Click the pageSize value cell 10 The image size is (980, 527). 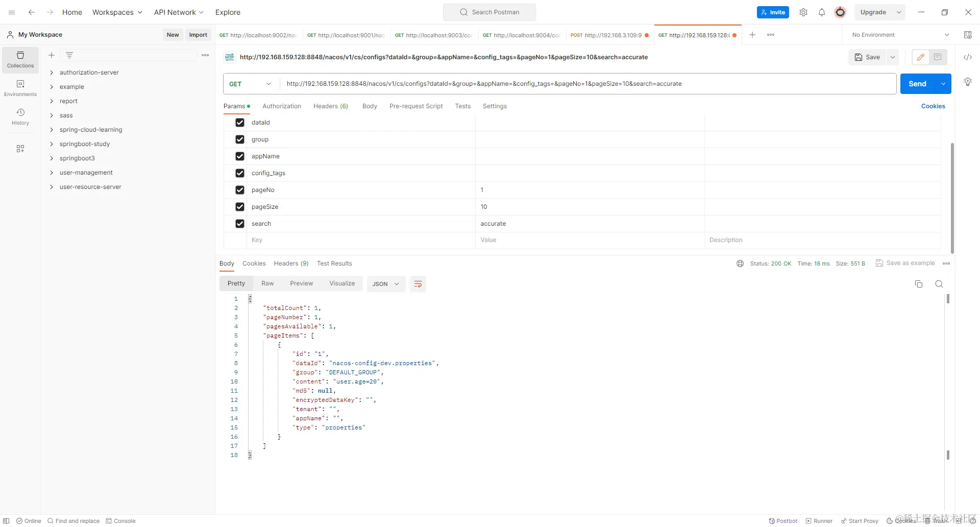click(x=590, y=207)
